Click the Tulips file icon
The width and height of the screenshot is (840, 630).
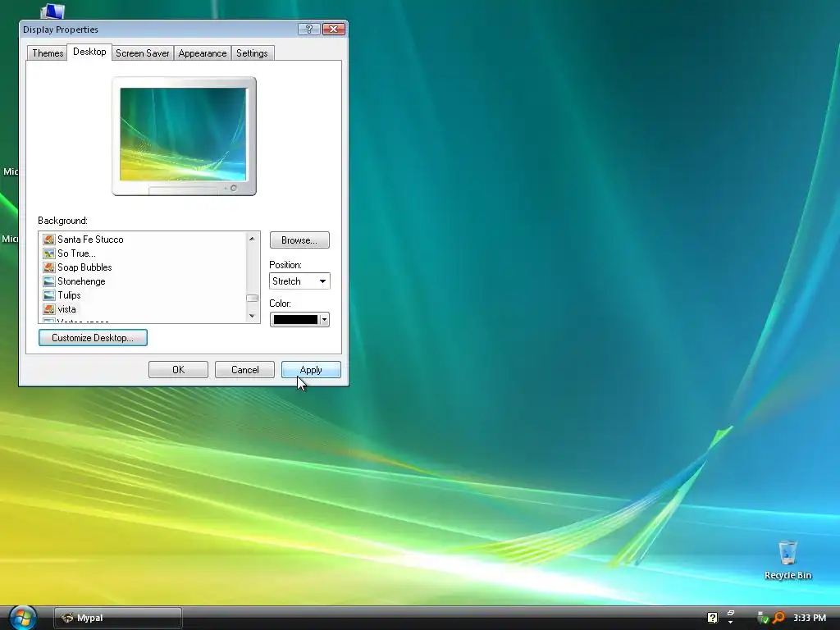[x=48, y=295]
